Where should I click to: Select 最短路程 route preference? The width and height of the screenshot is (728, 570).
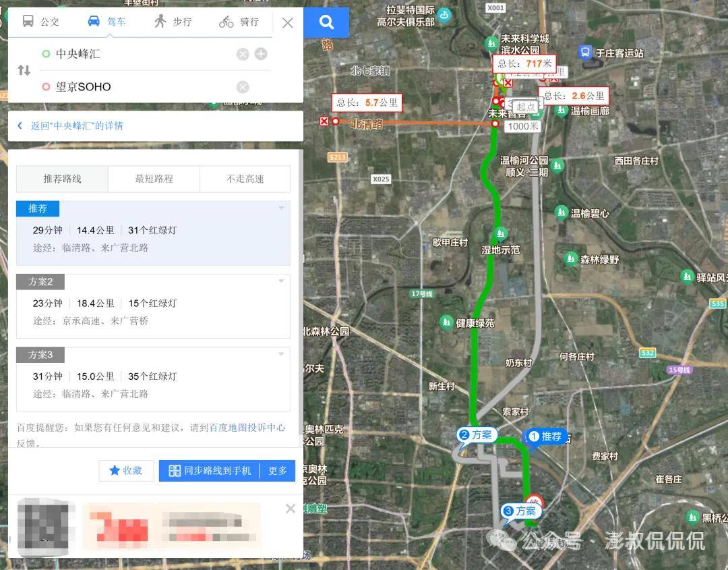point(154,179)
